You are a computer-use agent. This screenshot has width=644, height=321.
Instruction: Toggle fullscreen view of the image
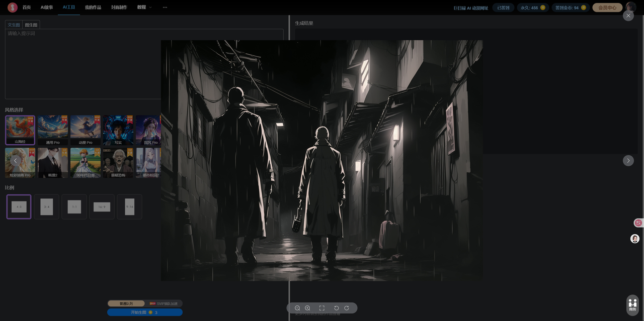point(322,308)
